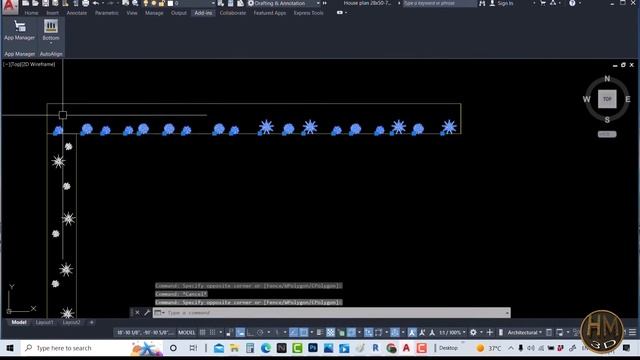The width and height of the screenshot is (640, 360).
Task: Toggle snap mode in status bar
Action: click(212, 333)
